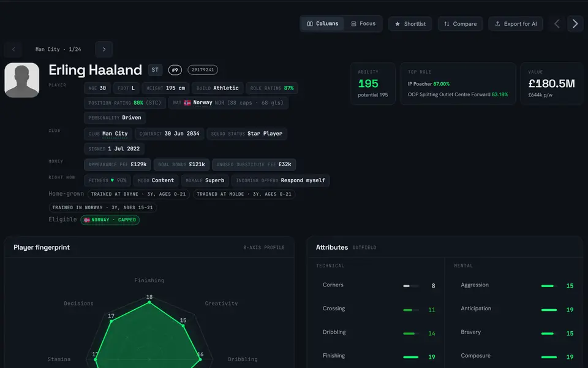Viewport: 588px width, 368px height.
Task: Click Incoming Offers Respond myself chip
Action: tap(281, 180)
